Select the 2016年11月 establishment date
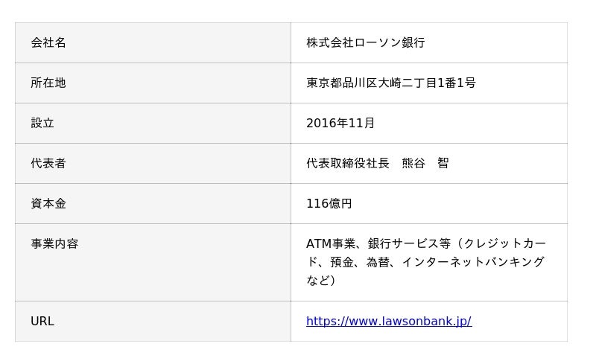This screenshot has height=364, width=596. point(340,124)
